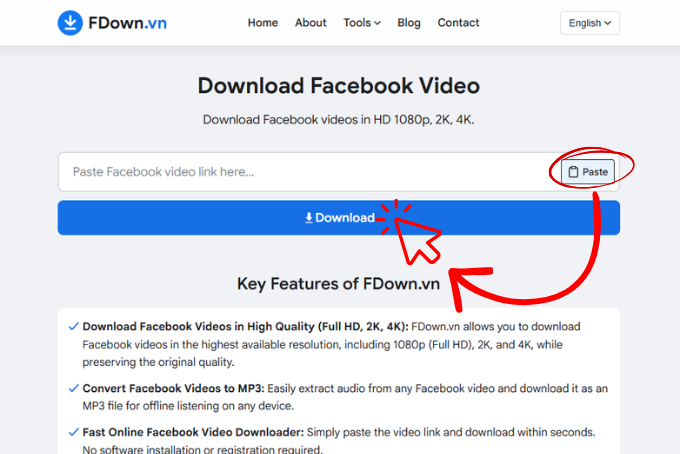Click the FDown.vn blue download logo icon
This screenshot has width=680, height=454.
(72, 23)
